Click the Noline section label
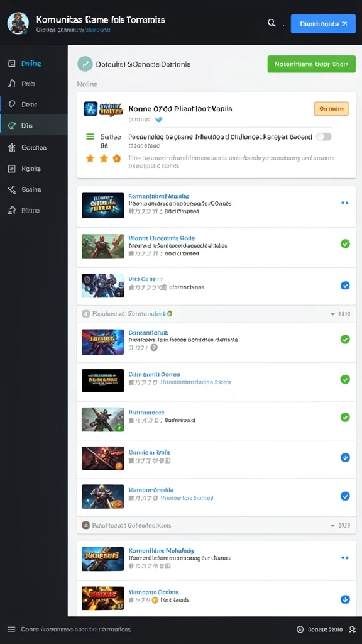The width and height of the screenshot is (362, 644). 87,84
